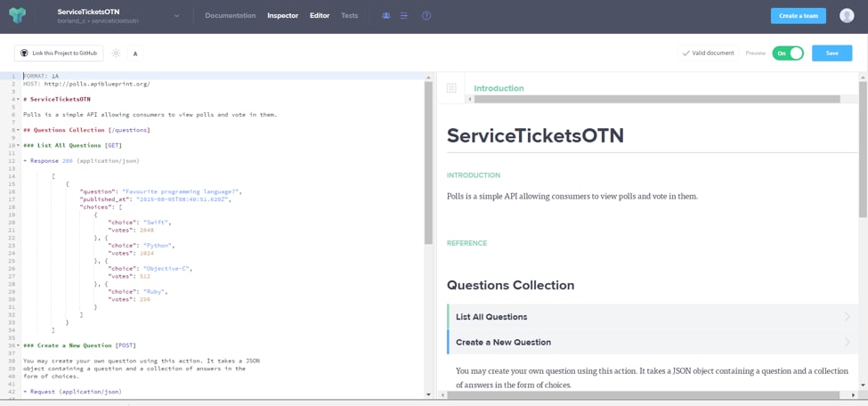Open the user avatar menu
The image size is (868, 406).
click(847, 15)
